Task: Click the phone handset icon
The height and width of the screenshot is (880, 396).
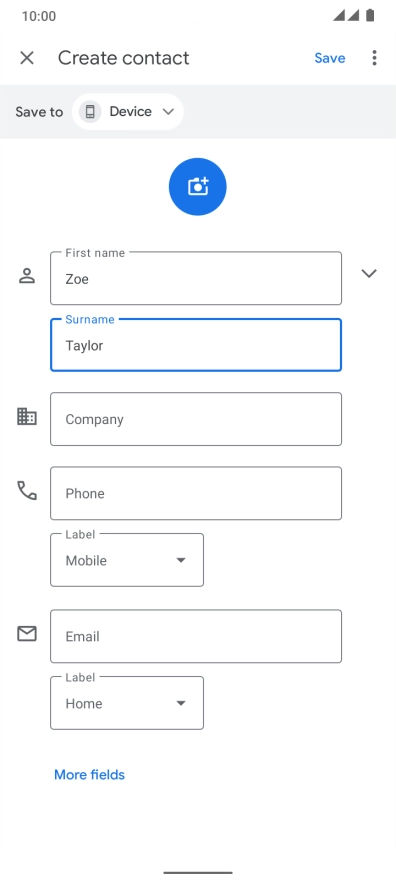Action: click(x=27, y=491)
